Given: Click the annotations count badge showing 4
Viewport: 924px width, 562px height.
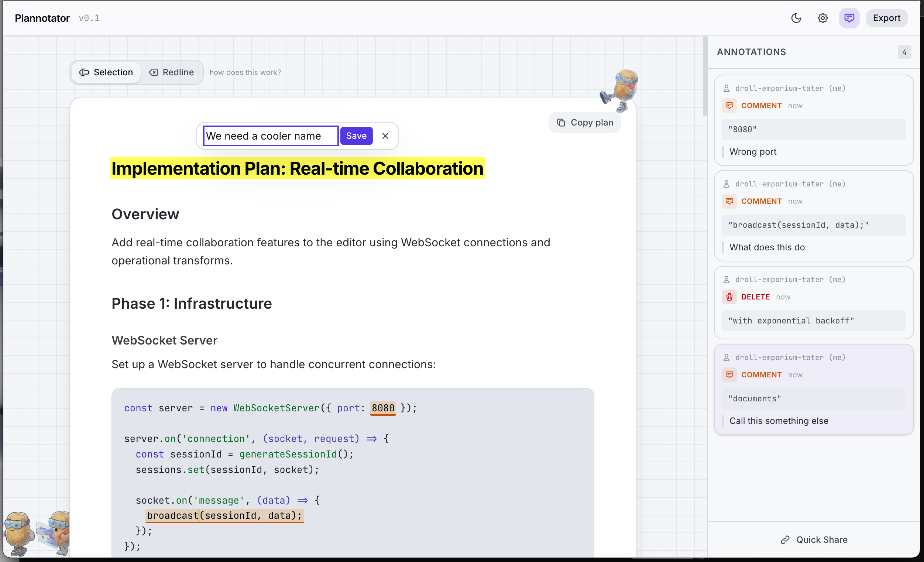Looking at the screenshot, I should pos(904,52).
